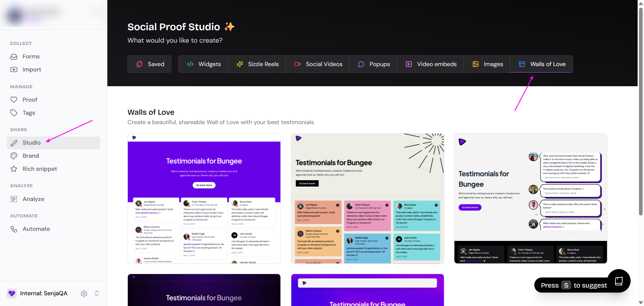Expand the workspace switcher chevrons
The image size is (644, 306).
(97, 294)
